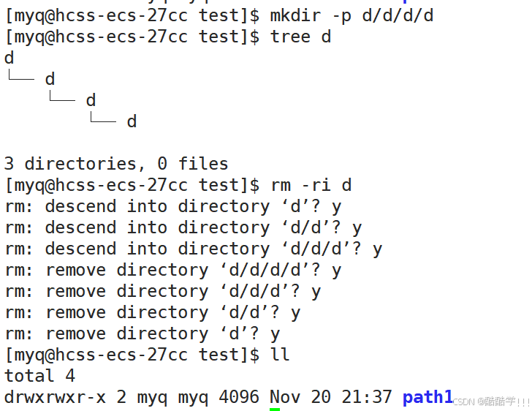The width and height of the screenshot is (532, 411).
Task: Click the 'total 4' output line
Action: tap(39, 376)
